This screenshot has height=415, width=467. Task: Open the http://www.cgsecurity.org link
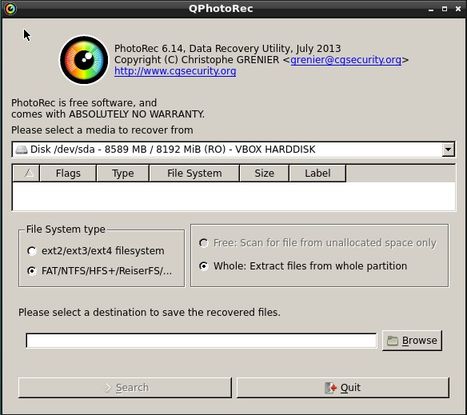pos(175,71)
